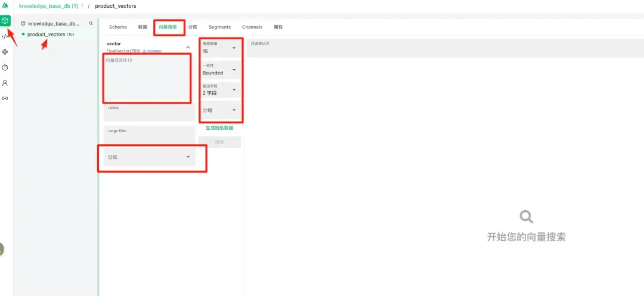
Task: Open the user management icon in sidebar
Action: (x=5, y=83)
